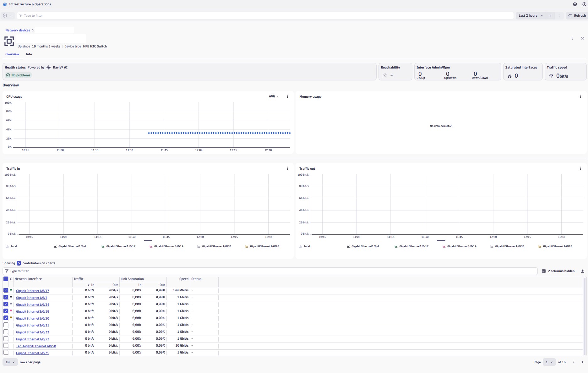588x373 pixels.
Task: Click the Refresh button
Action: [x=577, y=15]
